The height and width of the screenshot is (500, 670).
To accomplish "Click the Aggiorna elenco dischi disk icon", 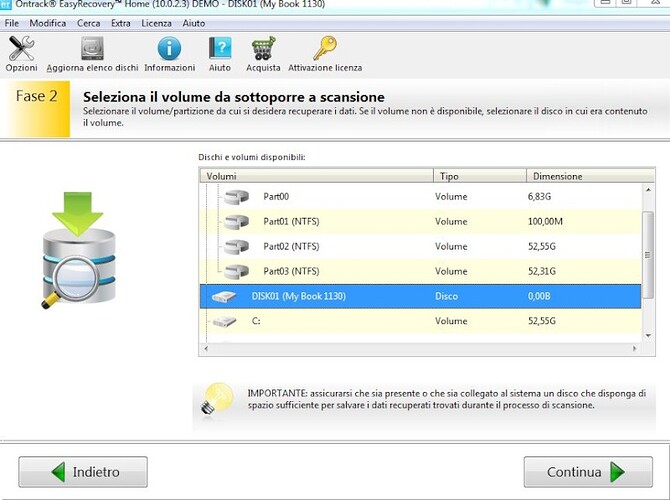I will pyautogui.click(x=92, y=48).
